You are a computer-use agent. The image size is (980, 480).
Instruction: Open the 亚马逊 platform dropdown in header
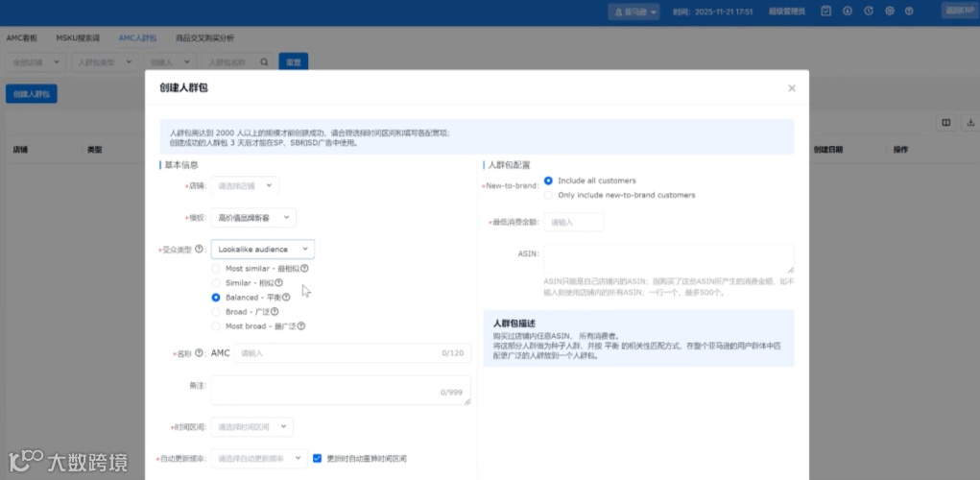pyautogui.click(x=633, y=12)
